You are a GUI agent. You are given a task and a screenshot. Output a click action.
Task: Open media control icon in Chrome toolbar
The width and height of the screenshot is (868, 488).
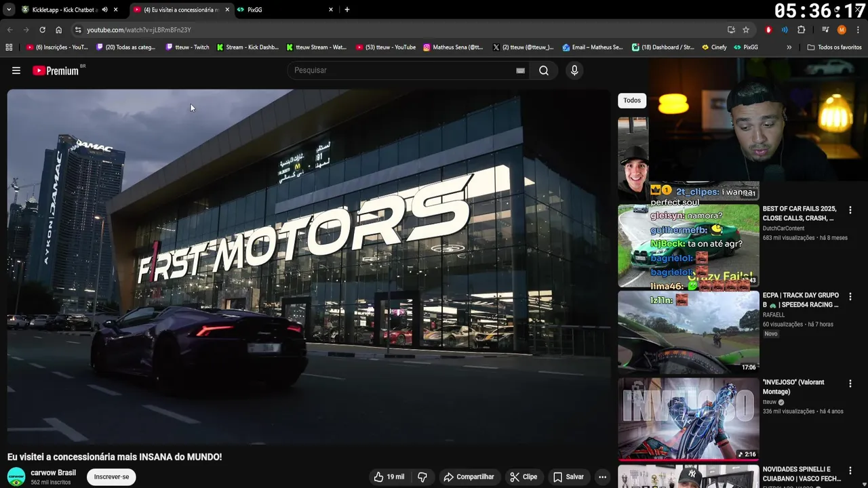(825, 30)
